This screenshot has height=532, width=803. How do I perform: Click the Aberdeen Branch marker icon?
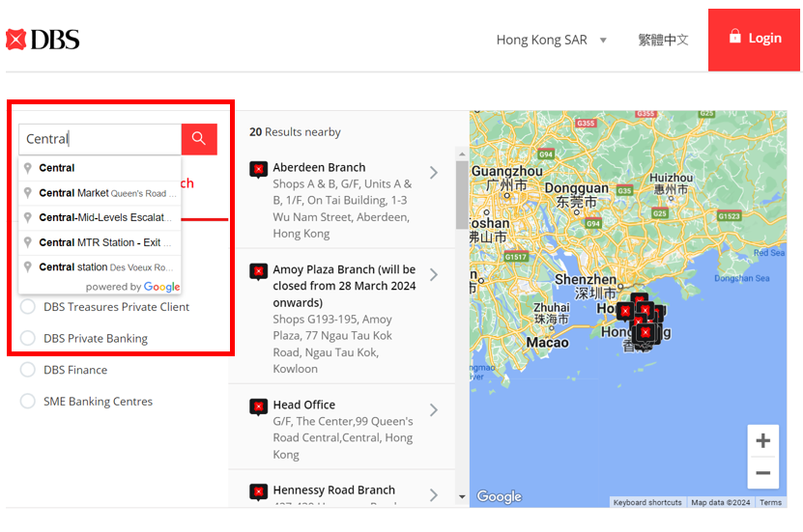tap(258, 170)
